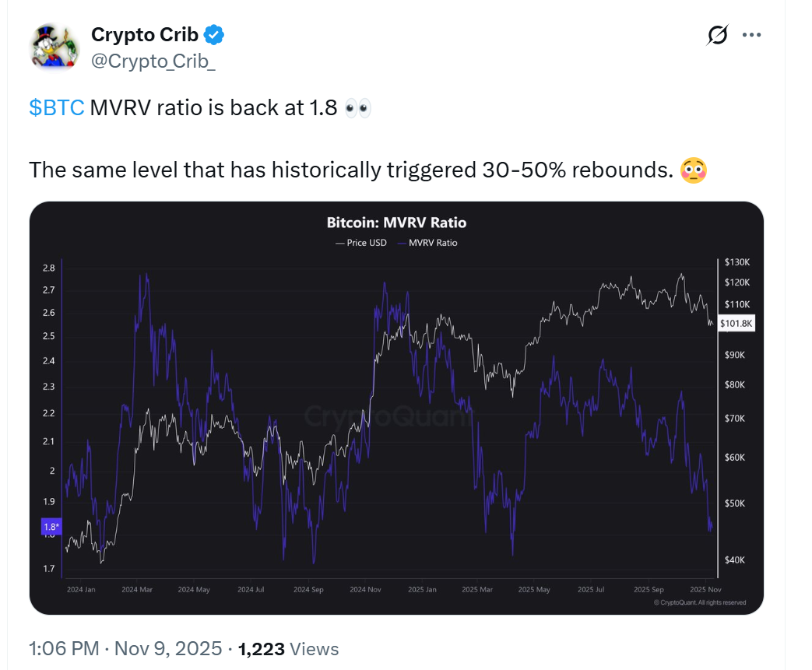Click the 2025 Nov axis label
Screen dimensions: 812x670
705,589
